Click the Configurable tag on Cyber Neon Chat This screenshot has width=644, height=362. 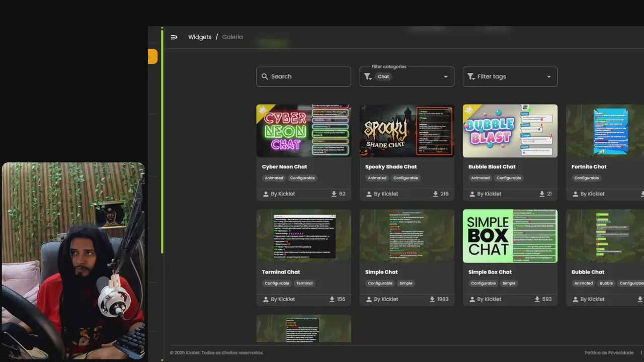(302, 178)
